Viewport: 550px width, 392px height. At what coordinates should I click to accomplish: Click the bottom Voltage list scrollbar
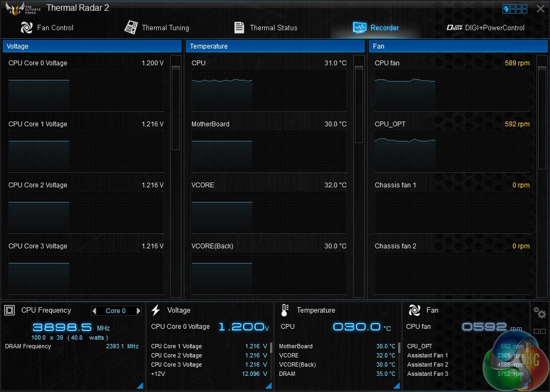pos(271,348)
